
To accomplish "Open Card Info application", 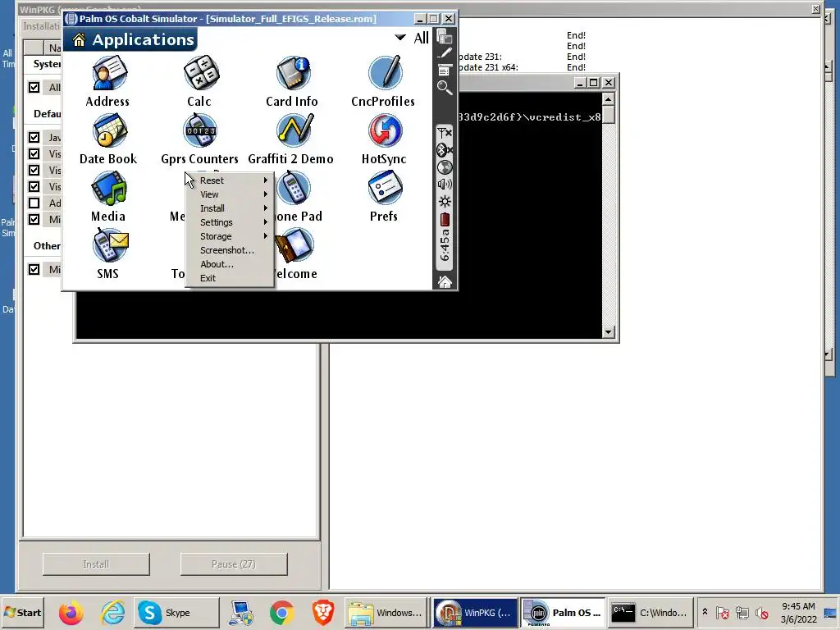I will click(292, 81).
